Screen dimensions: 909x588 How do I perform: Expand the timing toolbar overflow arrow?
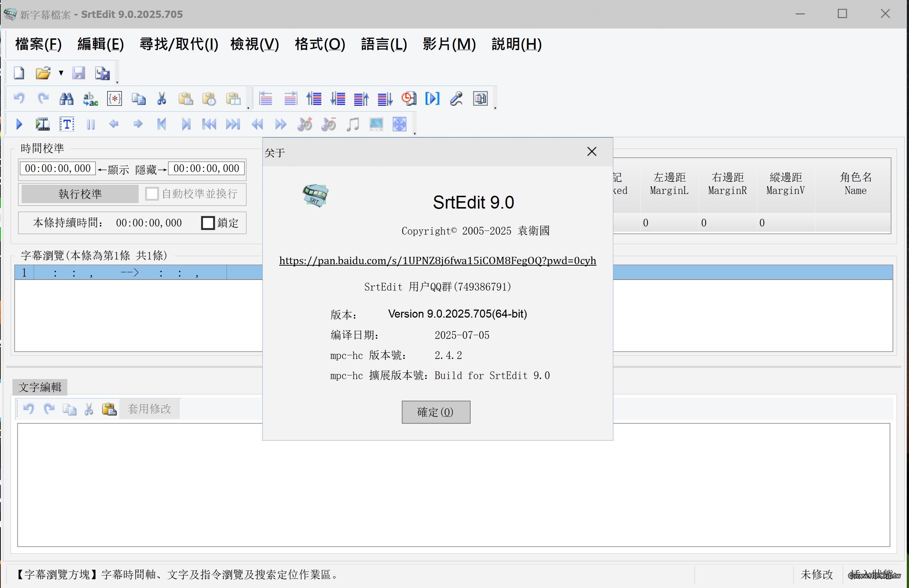point(495,108)
